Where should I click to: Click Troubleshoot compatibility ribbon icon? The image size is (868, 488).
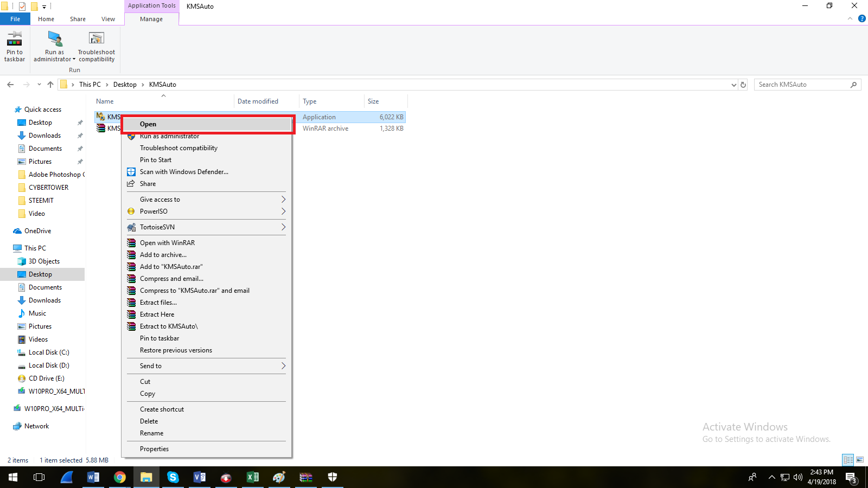[x=97, y=46]
